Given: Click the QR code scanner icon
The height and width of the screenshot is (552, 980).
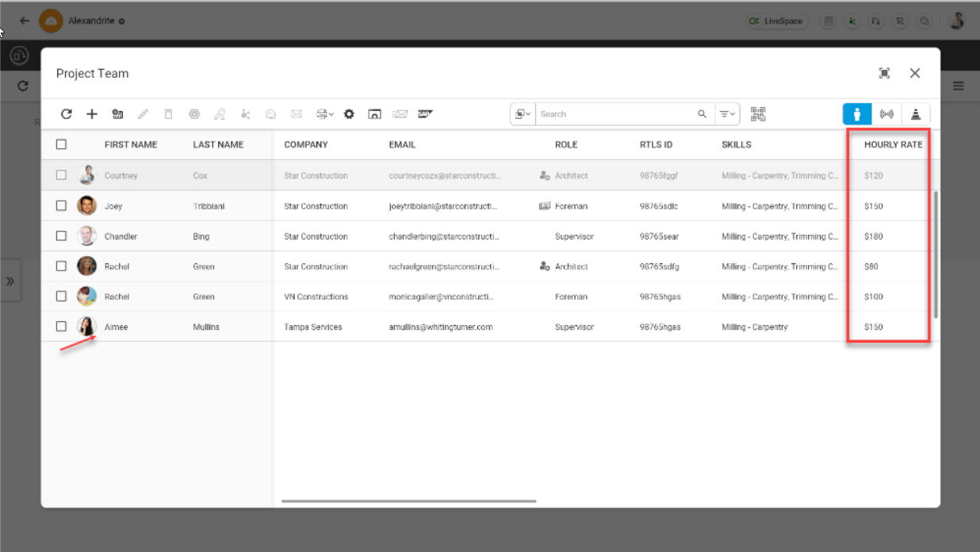Looking at the screenshot, I should click(x=759, y=114).
